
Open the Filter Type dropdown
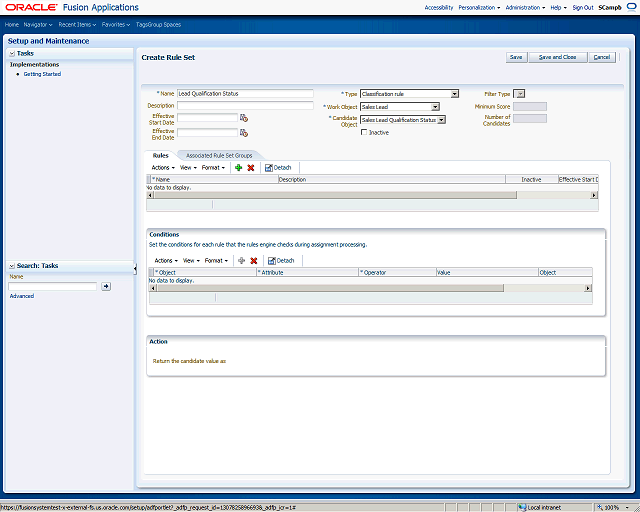point(519,94)
